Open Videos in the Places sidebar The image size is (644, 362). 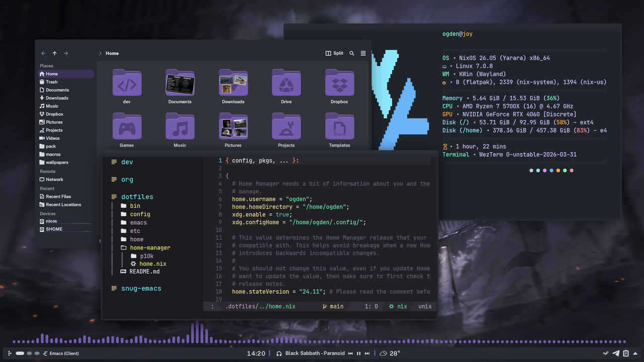click(x=66, y=138)
